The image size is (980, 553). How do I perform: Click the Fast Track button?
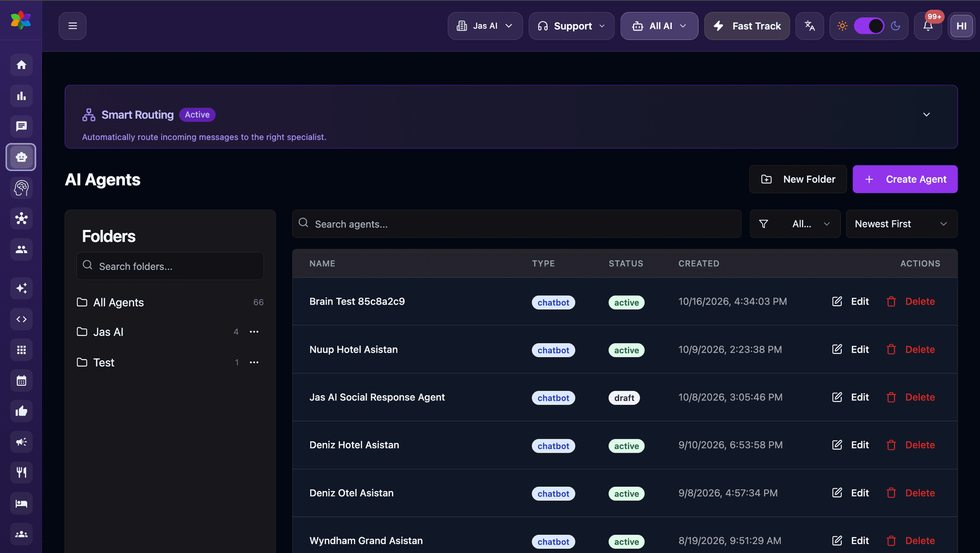(747, 26)
